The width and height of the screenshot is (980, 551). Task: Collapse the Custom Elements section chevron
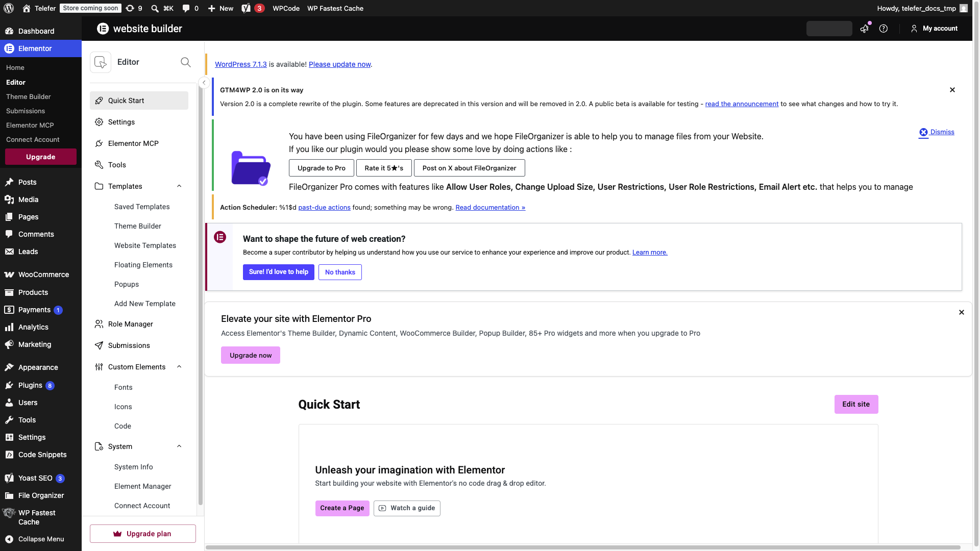pyautogui.click(x=179, y=367)
